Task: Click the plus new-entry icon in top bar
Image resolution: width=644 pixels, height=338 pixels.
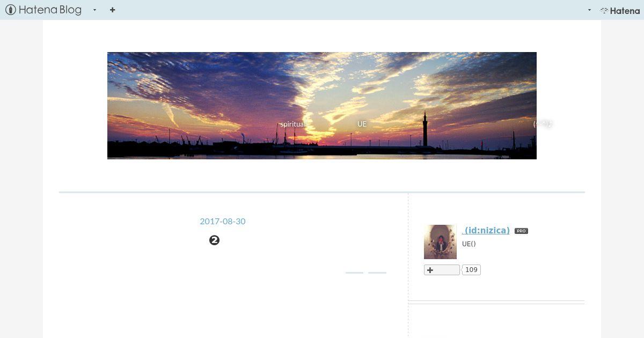Action: click(x=112, y=10)
